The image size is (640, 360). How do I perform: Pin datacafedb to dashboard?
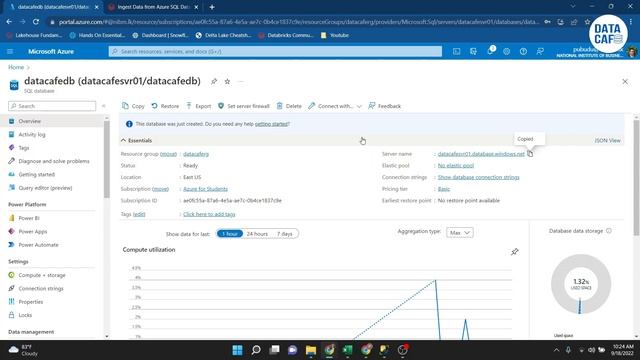(x=214, y=81)
